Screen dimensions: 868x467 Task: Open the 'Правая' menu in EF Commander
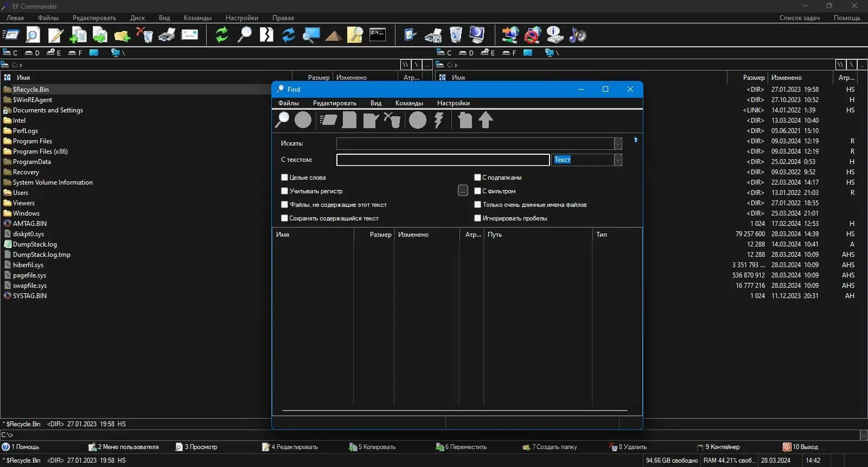pyautogui.click(x=283, y=18)
